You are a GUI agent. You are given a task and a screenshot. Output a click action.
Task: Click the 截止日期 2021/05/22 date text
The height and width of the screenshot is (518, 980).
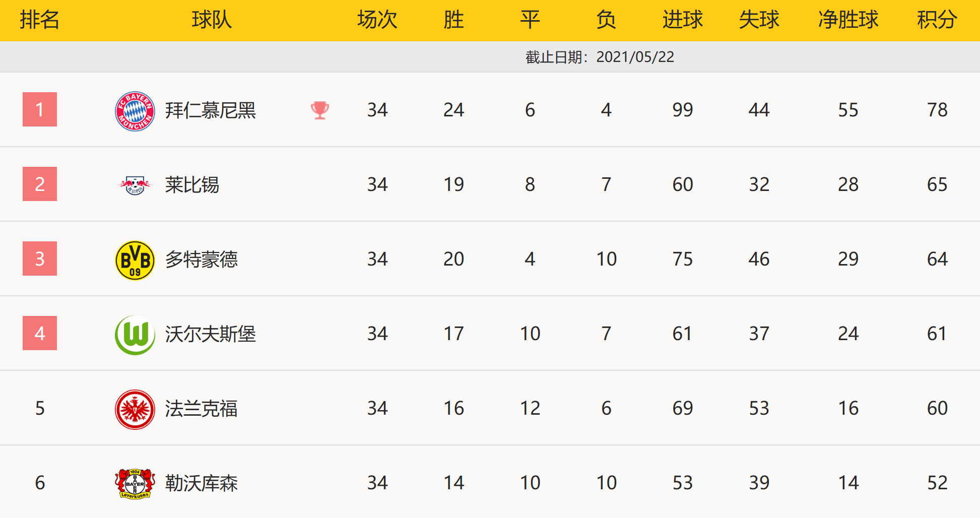point(600,57)
